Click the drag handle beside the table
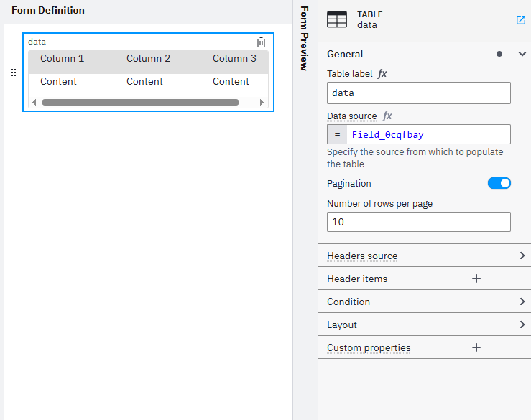Screen dimensions: 531x420 (x=14, y=73)
